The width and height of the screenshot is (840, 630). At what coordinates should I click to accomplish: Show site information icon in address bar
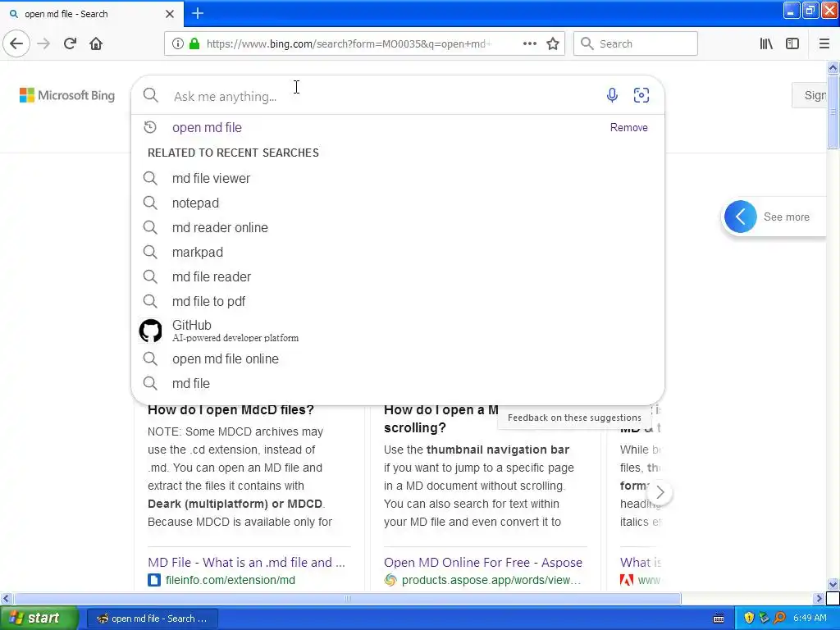point(178,43)
